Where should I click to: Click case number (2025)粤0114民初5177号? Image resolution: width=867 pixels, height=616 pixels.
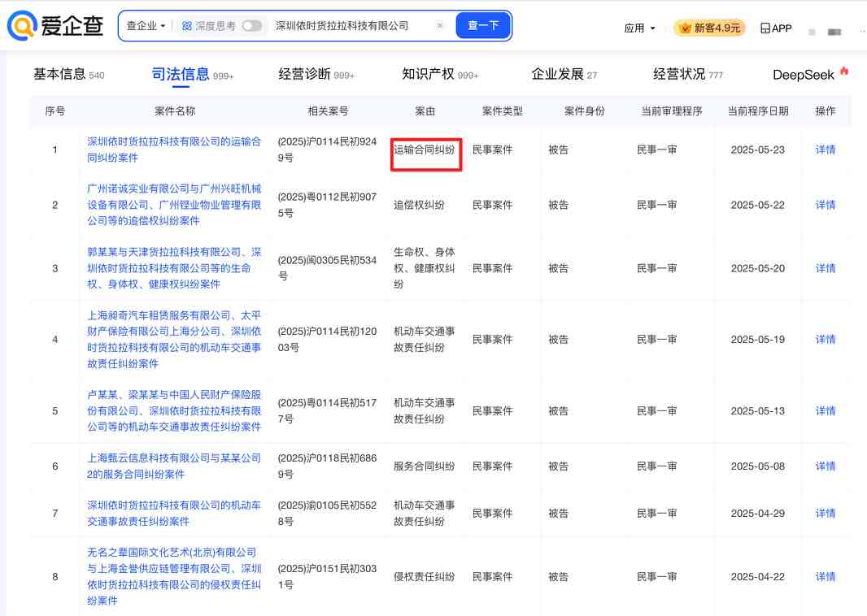tap(327, 410)
